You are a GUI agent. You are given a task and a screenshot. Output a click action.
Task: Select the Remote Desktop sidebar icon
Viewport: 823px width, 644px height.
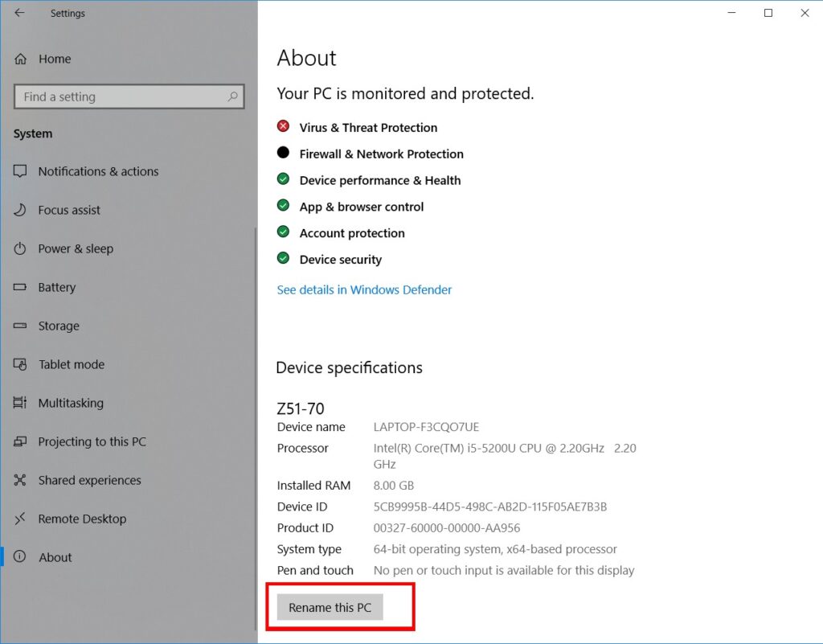click(23, 519)
